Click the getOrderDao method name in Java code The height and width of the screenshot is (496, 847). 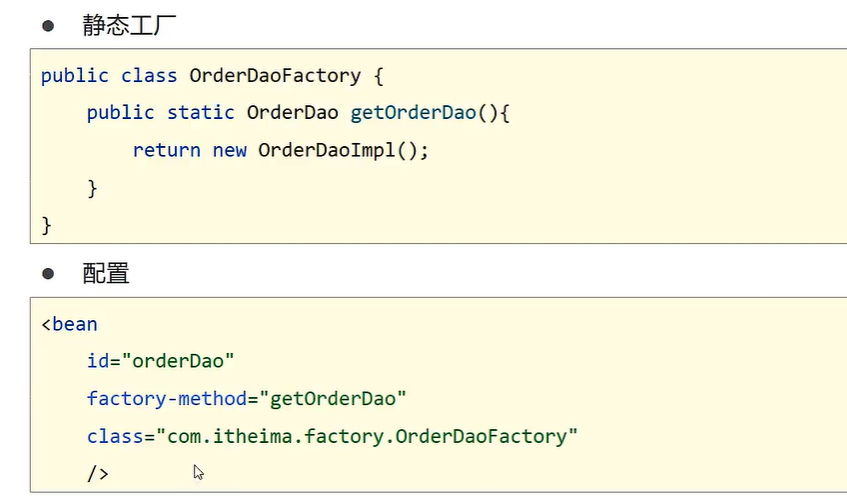coord(413,113)
